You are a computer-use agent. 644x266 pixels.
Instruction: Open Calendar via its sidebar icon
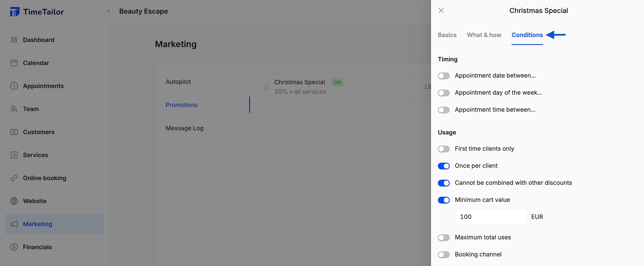click(x=14, y=63)
